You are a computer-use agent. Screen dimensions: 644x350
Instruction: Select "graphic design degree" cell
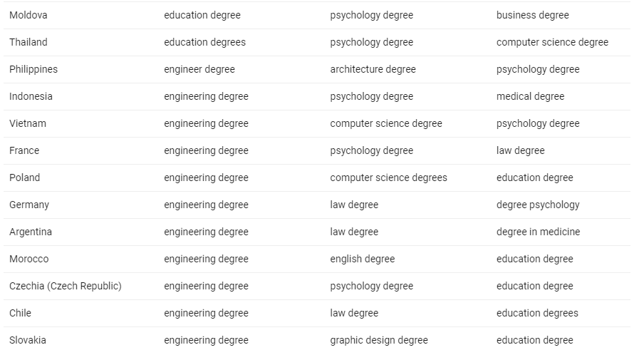pos(379,340)
